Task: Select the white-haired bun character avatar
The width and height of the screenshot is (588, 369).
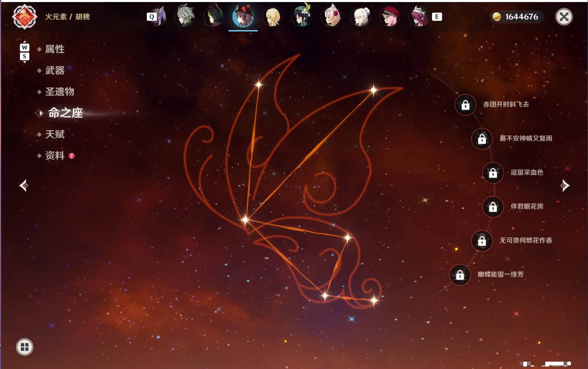Action: (360, 17)
